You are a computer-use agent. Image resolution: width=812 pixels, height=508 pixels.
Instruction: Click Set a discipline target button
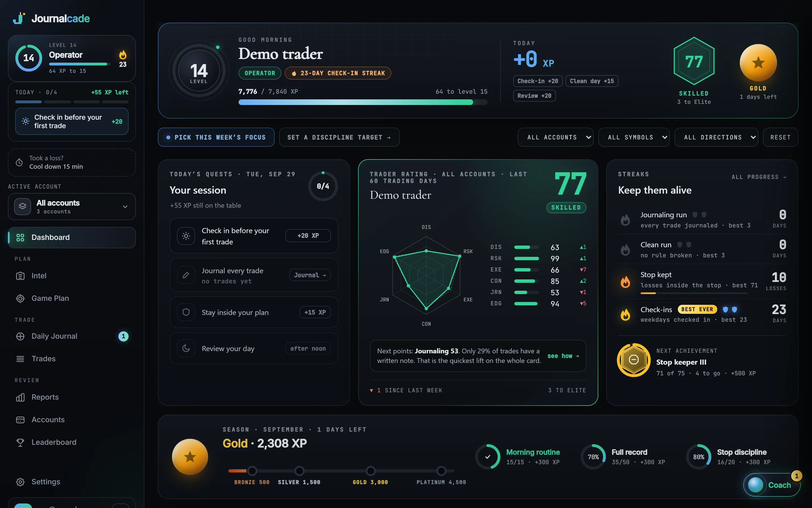(x=339, y=137)
